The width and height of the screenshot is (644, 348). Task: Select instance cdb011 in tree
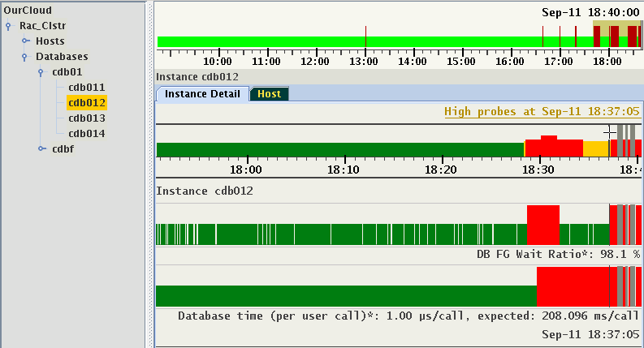pyautogui.click(x=87, y=88)
